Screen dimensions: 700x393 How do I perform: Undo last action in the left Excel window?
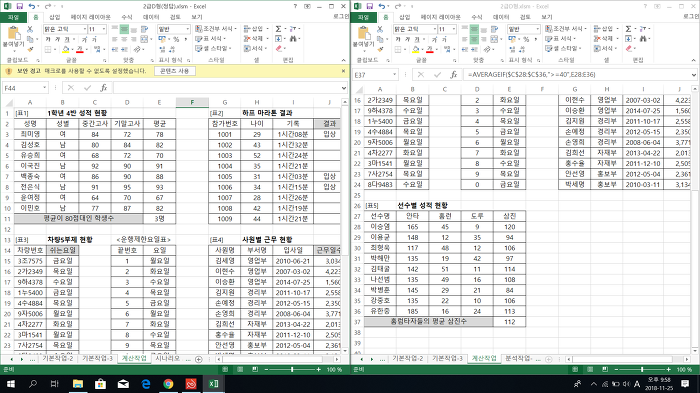coord(31,6)
